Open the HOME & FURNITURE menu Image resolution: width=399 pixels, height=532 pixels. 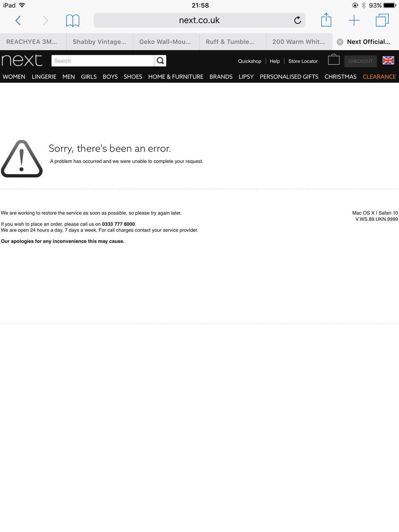click(176, 77)
